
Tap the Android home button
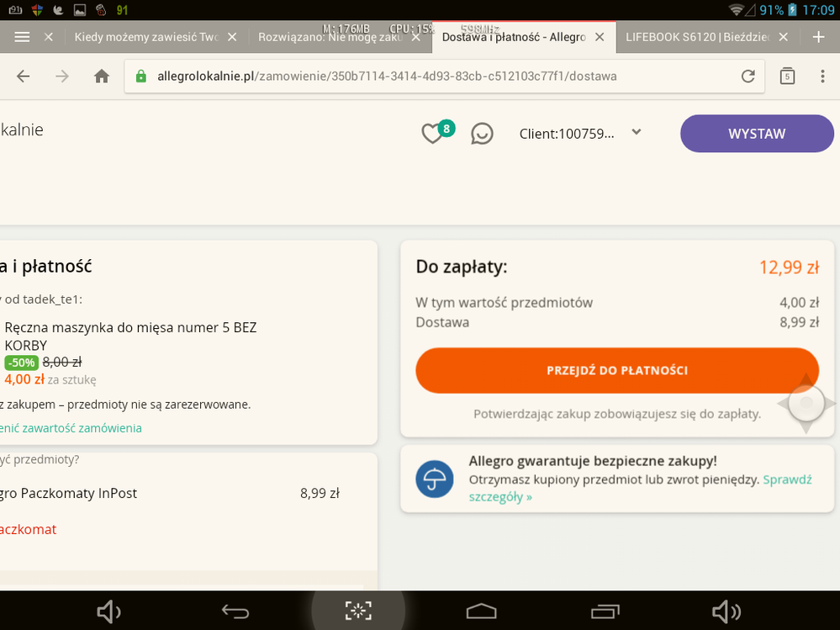click(482, 611)
